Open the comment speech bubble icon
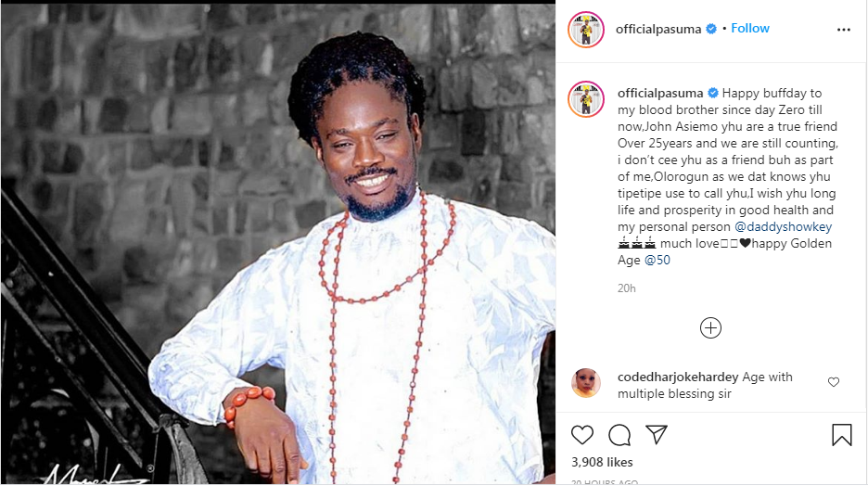Screen dimensions: 868x486 619,434
